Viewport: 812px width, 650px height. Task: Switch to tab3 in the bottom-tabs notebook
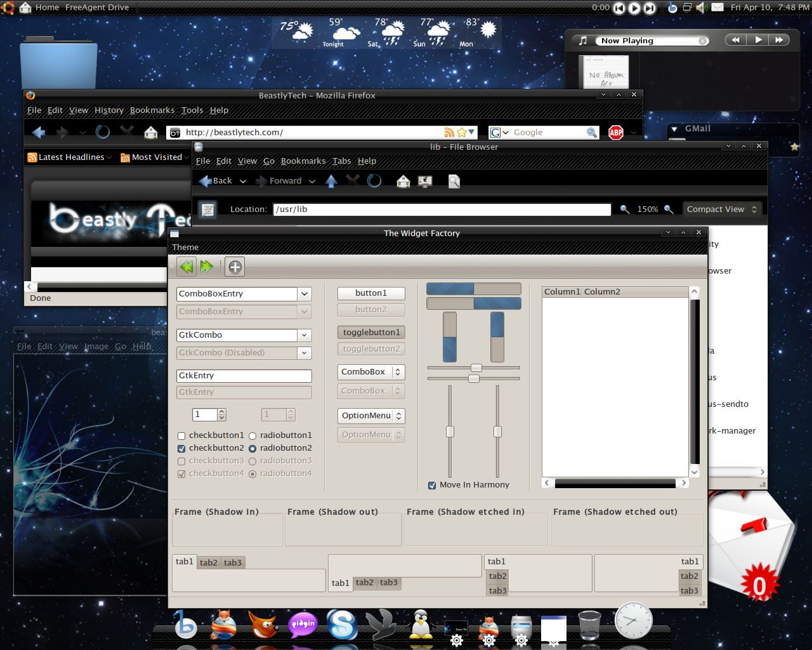(389, 583)
